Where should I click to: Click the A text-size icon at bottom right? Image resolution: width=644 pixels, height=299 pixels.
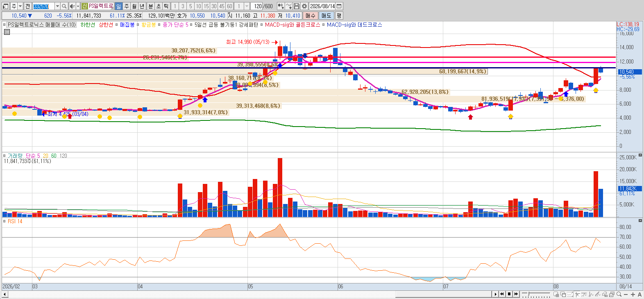click(x=639, y=294)
